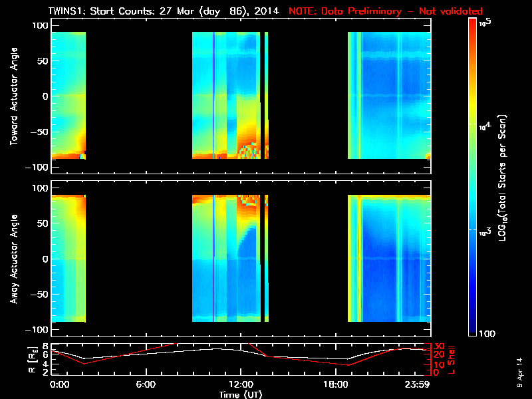Select the 18:00 tick label on time axis
Viewport: 532px width, 399px height.
tap(335, 385)
